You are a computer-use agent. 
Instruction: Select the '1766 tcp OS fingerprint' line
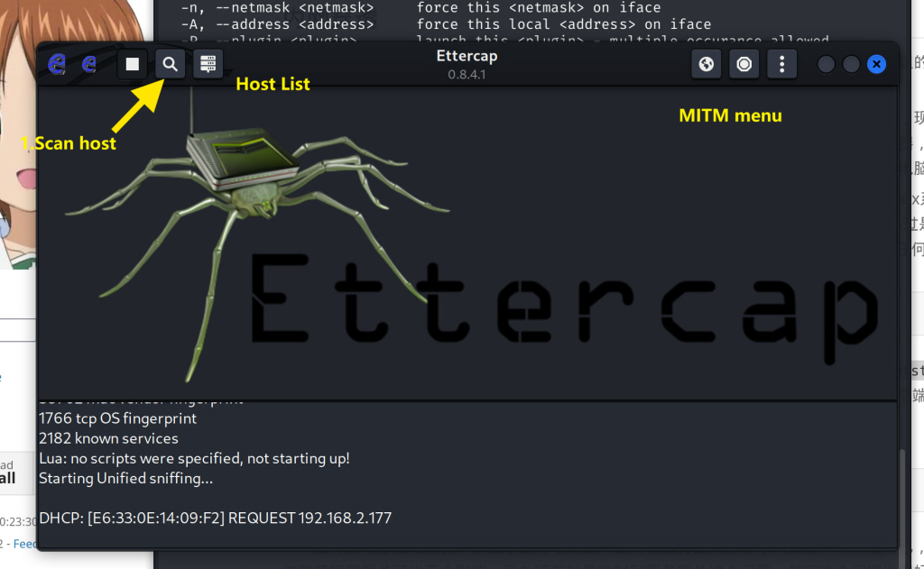(117, 418)
